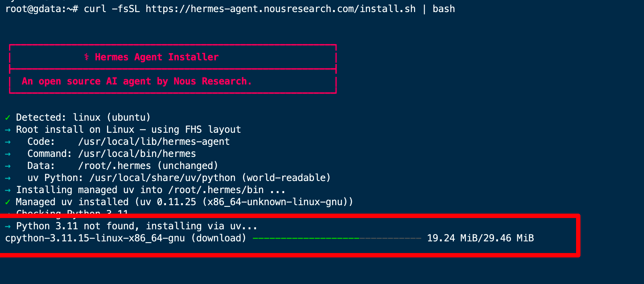644x284 pixels.
Task: Click the green checkmark beside Managed uv installed
Action: click(x=8, y=202)
